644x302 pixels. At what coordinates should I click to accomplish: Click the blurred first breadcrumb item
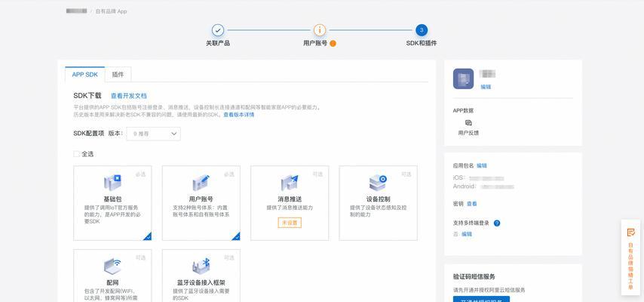tap(76, 11)
